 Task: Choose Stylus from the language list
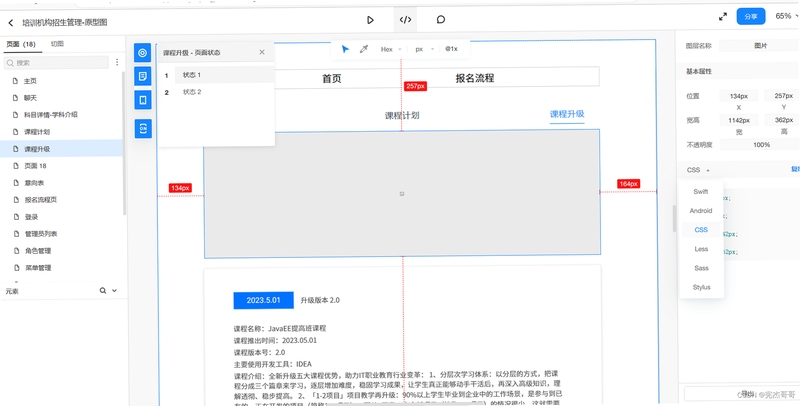[x=701, y=287]
